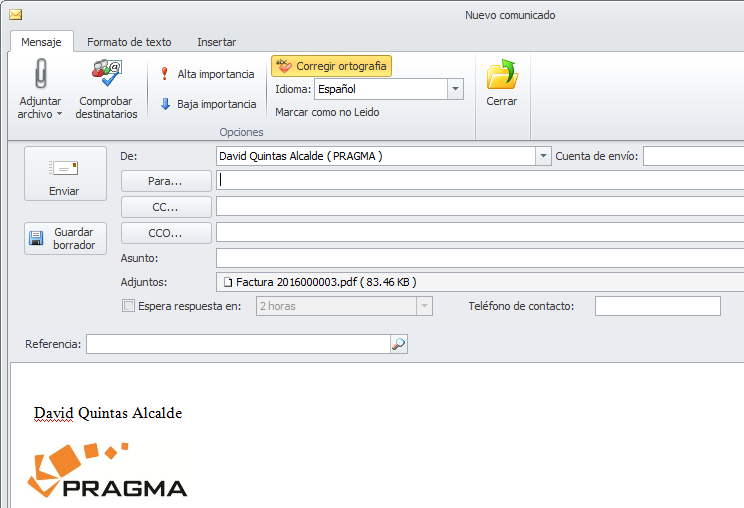
Task: Click the Adjuntar archivo paperclip icon
Action: pyautogui.click(x=41, y=74)
